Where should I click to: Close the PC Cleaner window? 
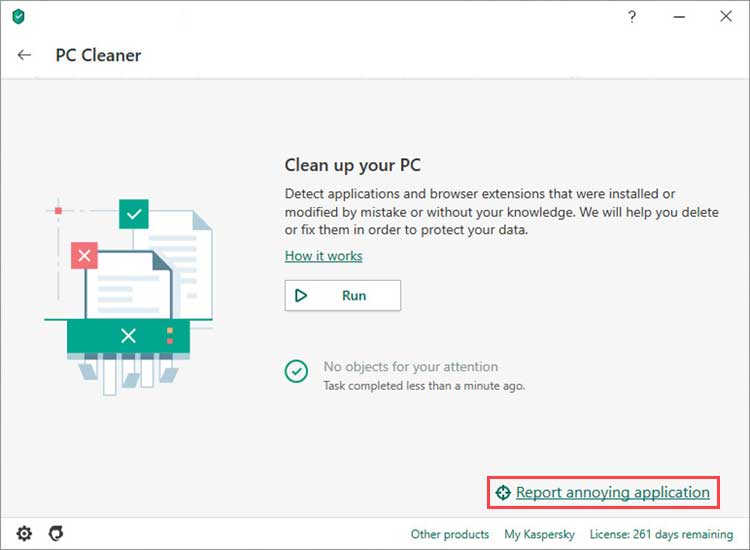726,17
